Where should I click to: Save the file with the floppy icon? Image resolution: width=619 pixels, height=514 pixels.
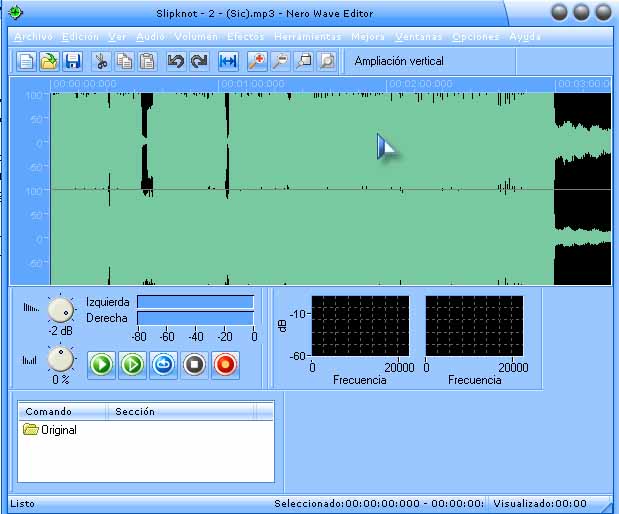[x=73, y=62]
